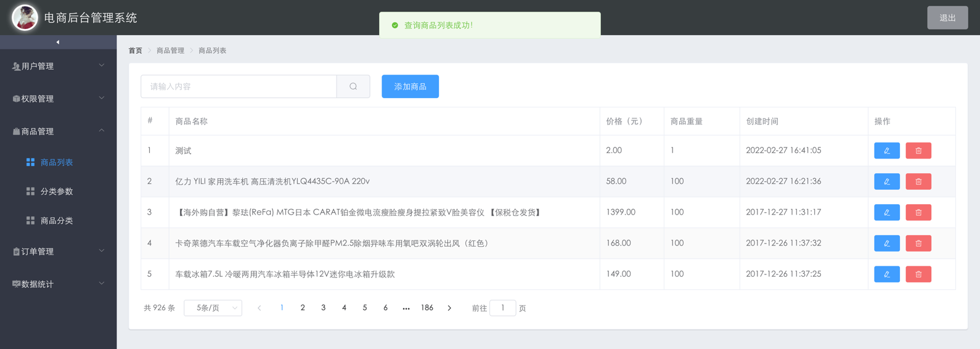Image resolution: width=980 pixels, height=349 pixels.
Task: Go to previous page arrow
Action: [x=259, y=308]
